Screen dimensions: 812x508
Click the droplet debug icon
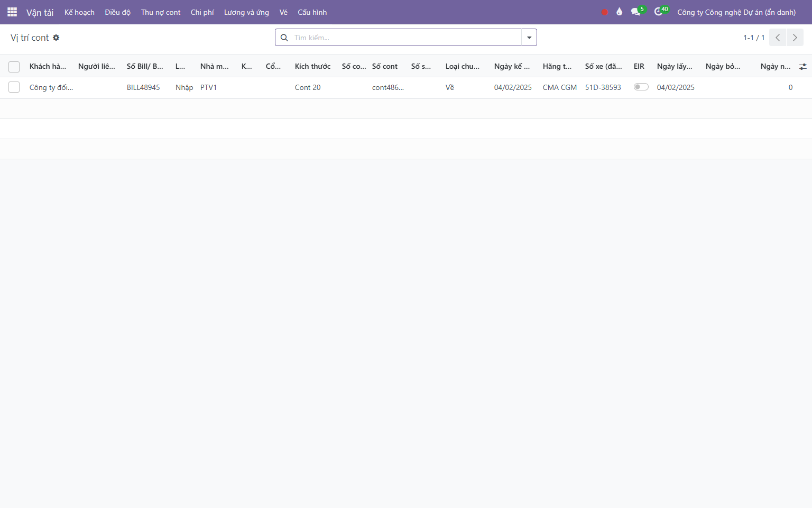620,12
